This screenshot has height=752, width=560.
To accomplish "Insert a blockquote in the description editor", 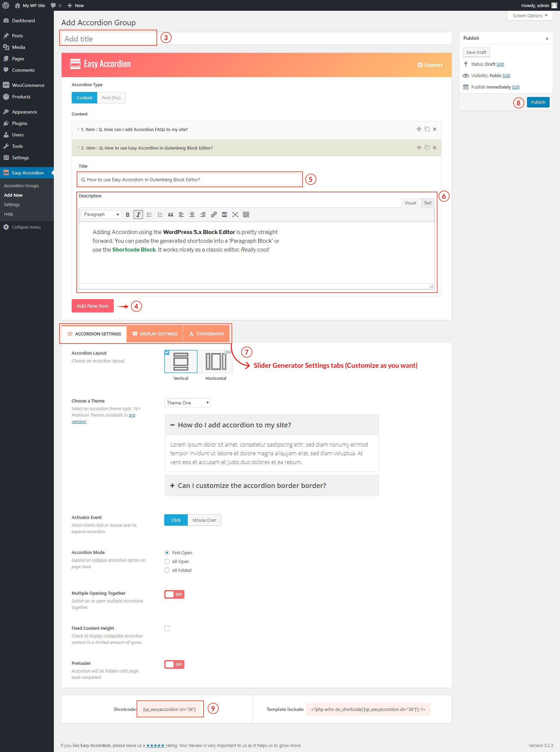I will point(171,215).
